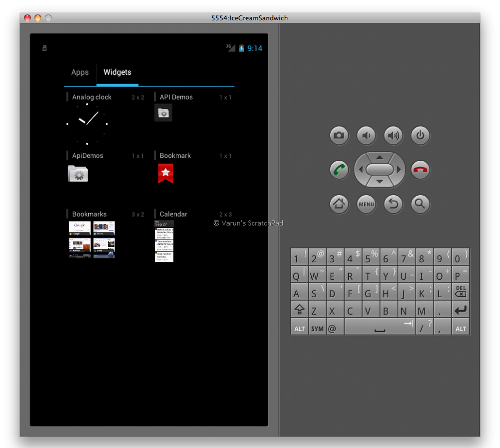
Task: Tap the 9:14 clock in status bar
Action: tap(254, 48)
